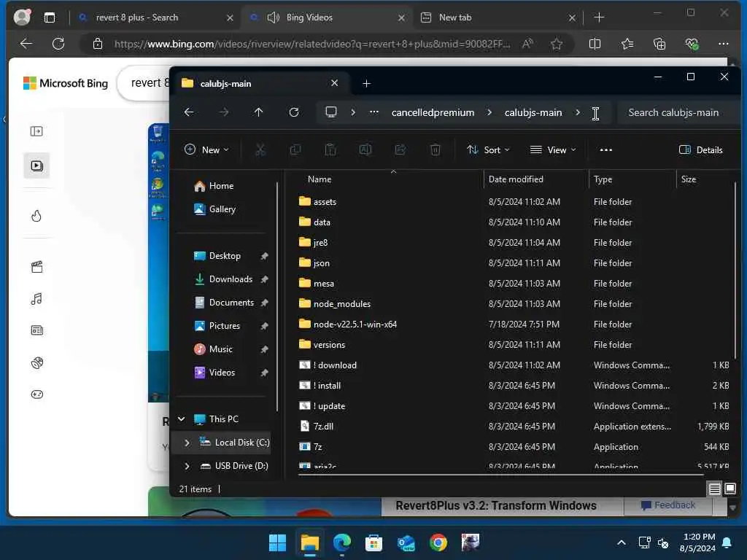Open a new Edge browser tab
Viewport: 747px width, 560px height.
pos(599,17)
